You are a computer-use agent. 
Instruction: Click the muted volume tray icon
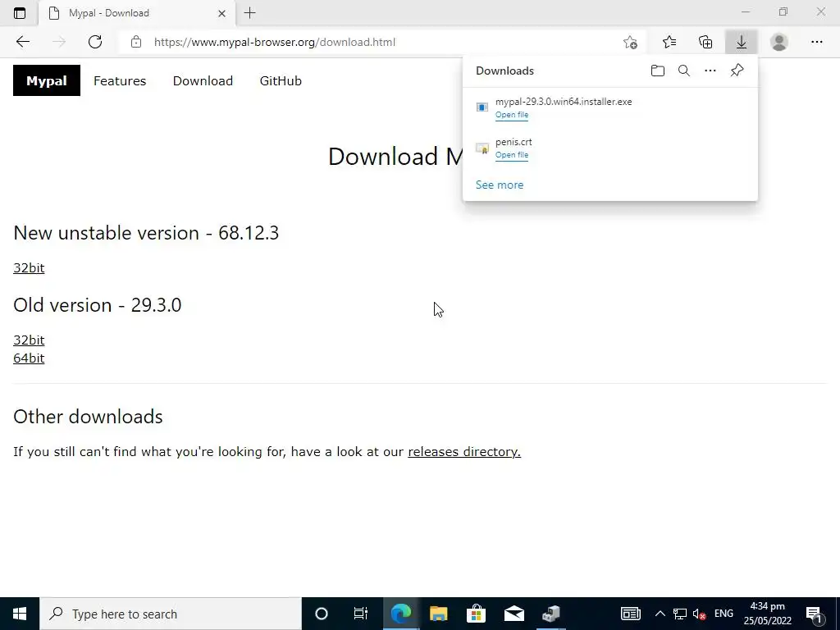coord(699,614)
